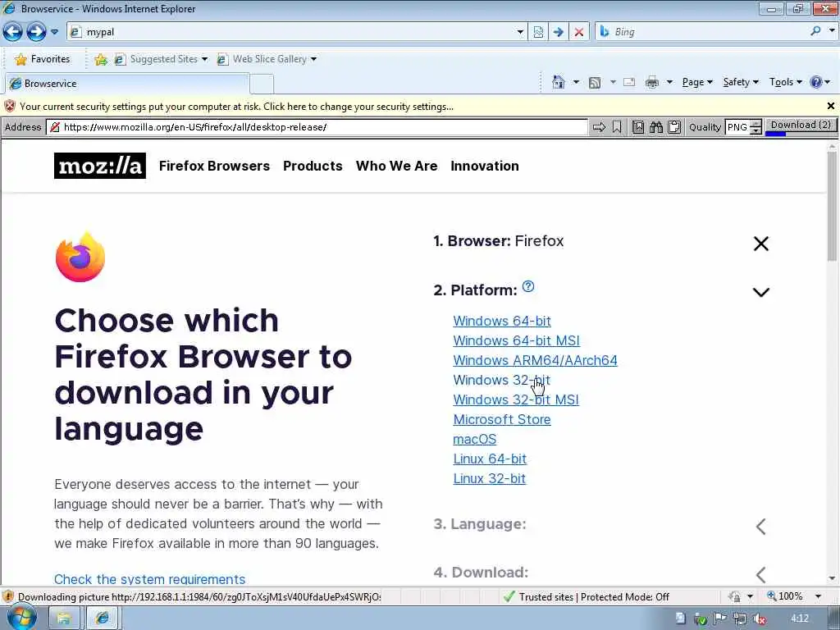Choose the Windows 64-bit platform link
The image size is (840, 630).
pyautogui.click(x=501, y=321)
